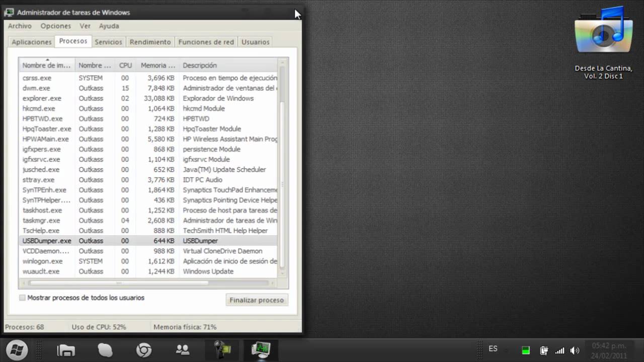Viewport: 644px width, 362px height.
Task: Switch to the Usuarios tab
Action: pos(255,42)
